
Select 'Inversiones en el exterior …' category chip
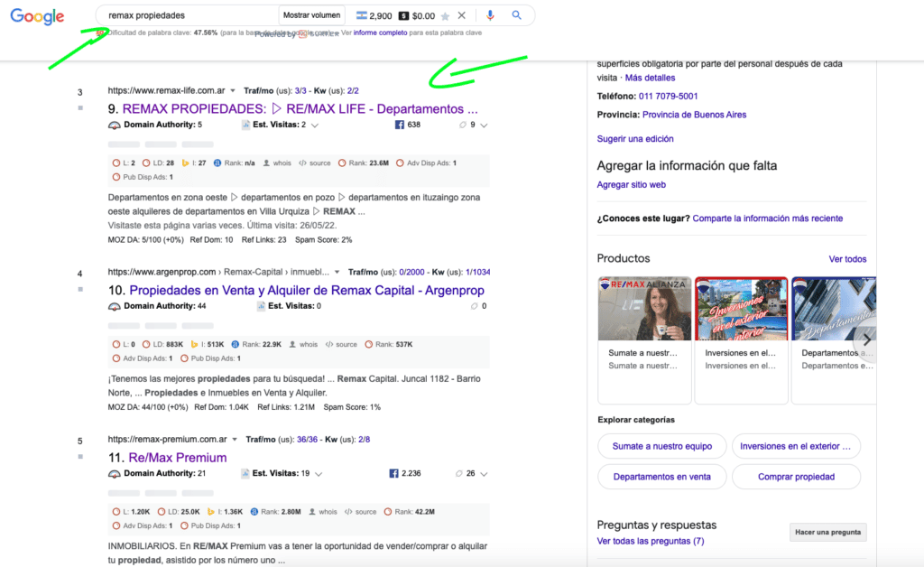tap(796, 446)
